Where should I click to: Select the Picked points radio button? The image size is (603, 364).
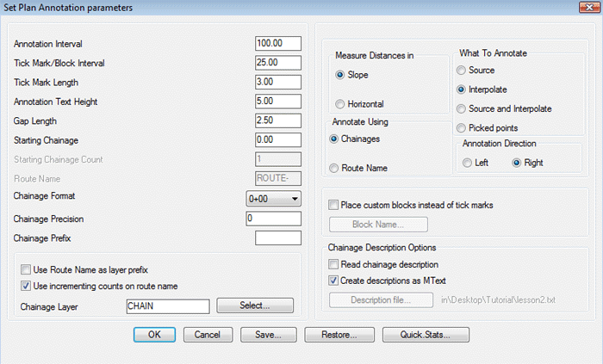click(x=463, y=127)
